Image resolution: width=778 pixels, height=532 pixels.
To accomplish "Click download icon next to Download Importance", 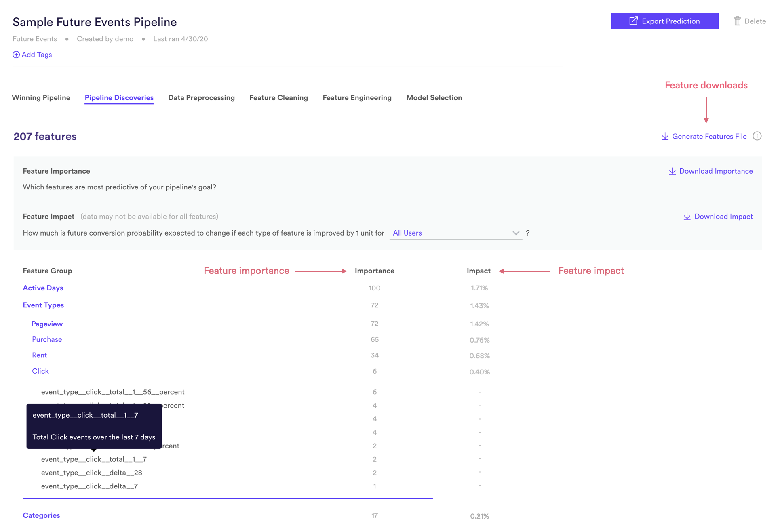I will [672, 171].
